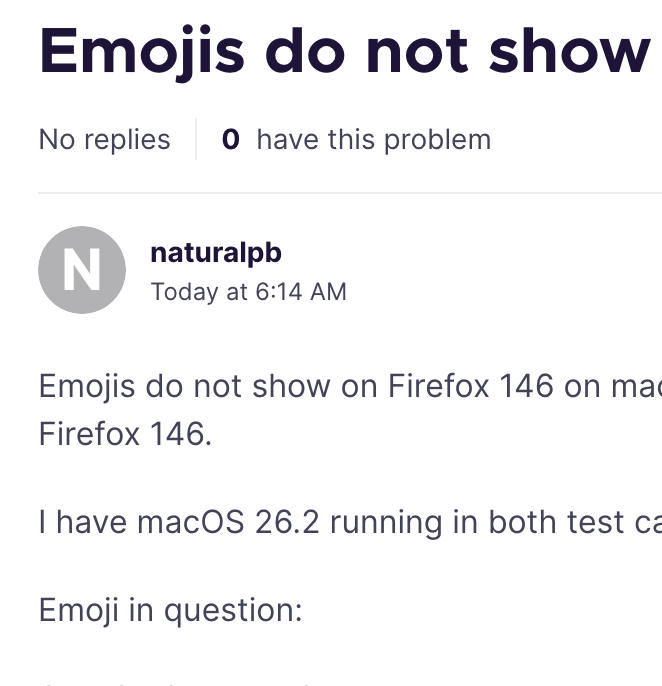Open the naturalpb user profile link

coord(215,253)
